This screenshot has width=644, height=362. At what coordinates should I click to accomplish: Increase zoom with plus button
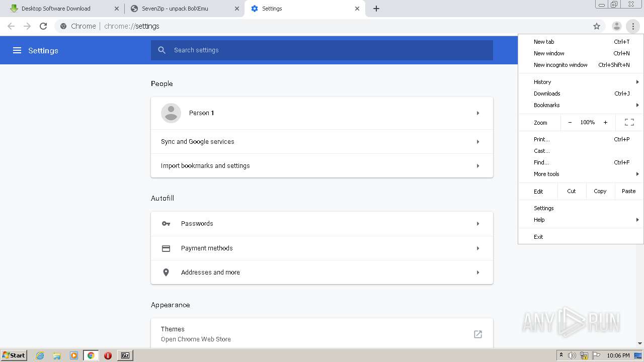pyautogui.click(x=605, y=122)
